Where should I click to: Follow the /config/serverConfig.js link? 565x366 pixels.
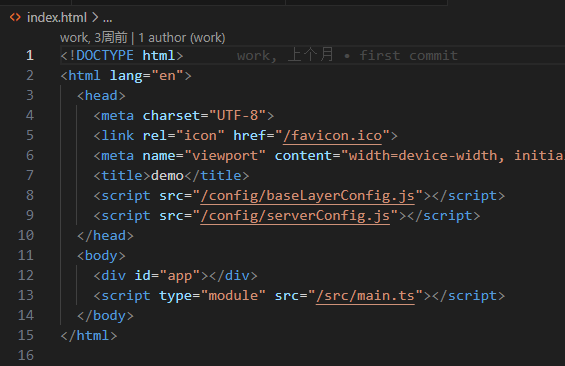point(295,216)
